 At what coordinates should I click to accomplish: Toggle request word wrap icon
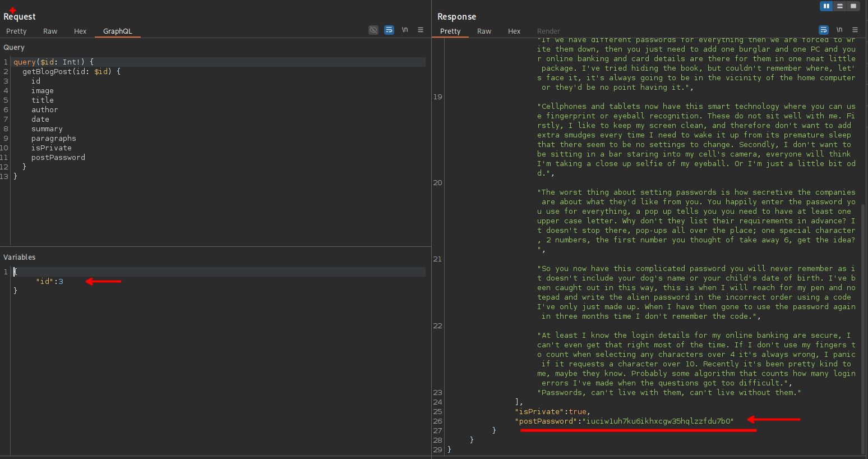pyautogui.click(x=389, y=30)
